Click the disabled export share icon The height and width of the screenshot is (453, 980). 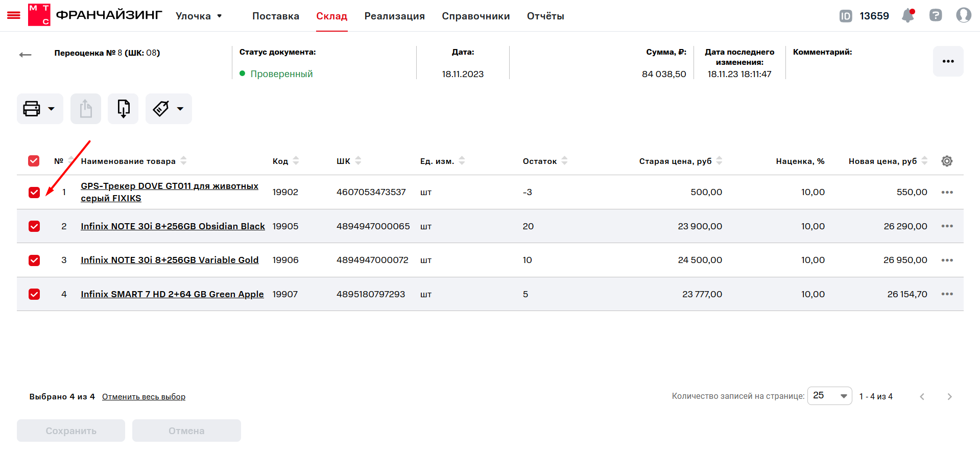click(86, 109)
